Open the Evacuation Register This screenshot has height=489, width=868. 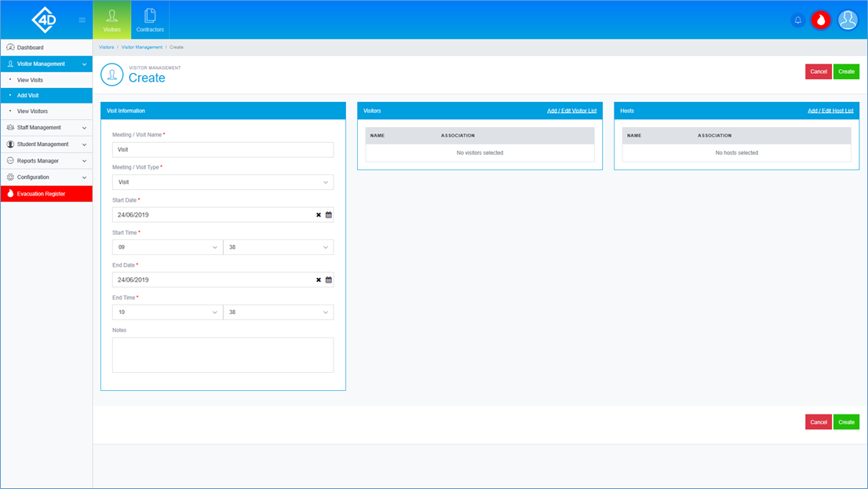pos(46,194)
